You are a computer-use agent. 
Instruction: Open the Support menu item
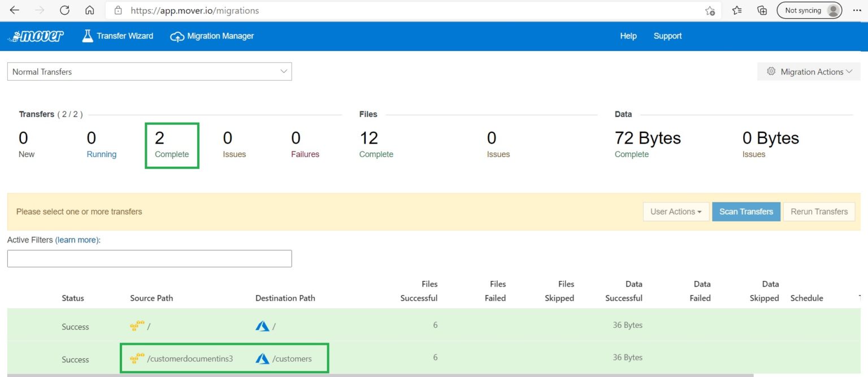667,36
